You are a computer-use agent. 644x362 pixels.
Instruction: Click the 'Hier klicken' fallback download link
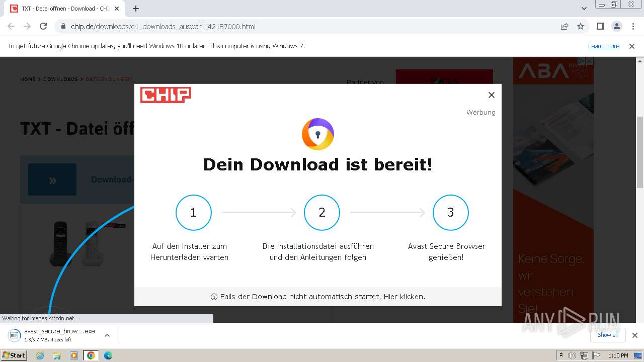[x=405, y=297]
